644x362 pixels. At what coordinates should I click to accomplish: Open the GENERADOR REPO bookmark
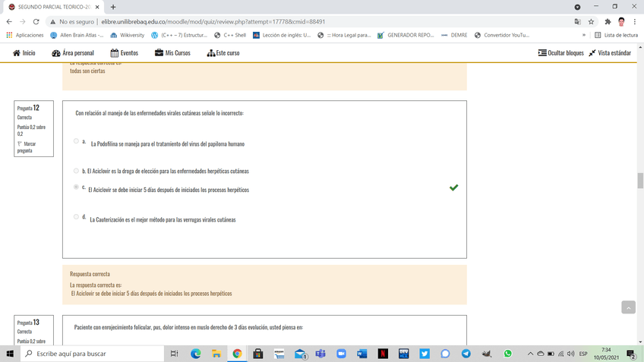(x=406, y=36)
